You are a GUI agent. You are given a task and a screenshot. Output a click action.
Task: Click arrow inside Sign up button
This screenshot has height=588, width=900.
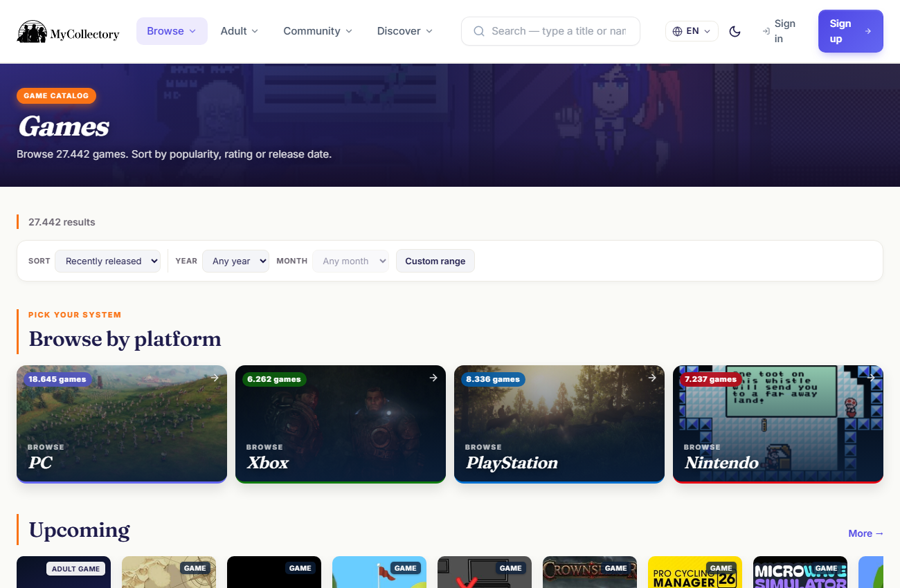point(868,31)
